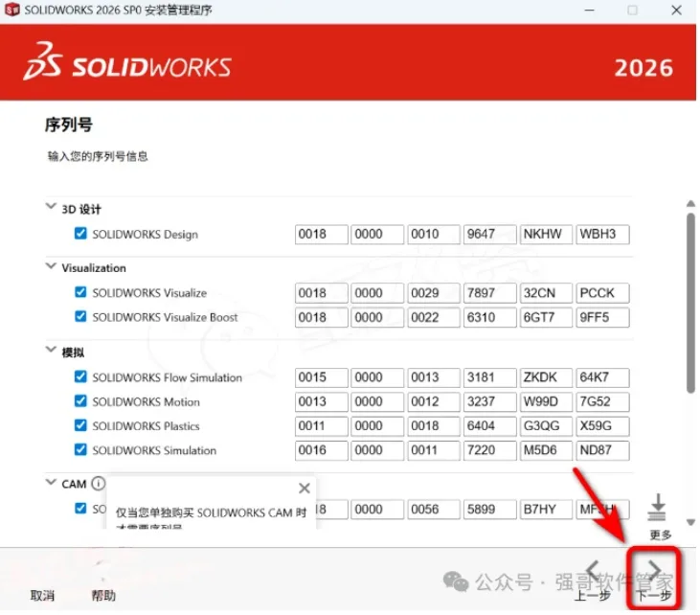The width and height of the screenshot is (700, 615).
Task: Click Visualize serial field PCCK
Action: coord(602,293)
